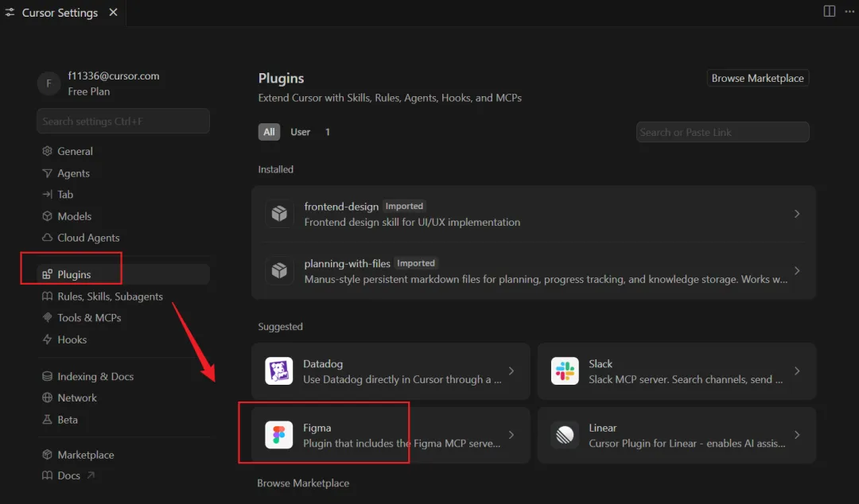859x504 pixels.
Task: Click the Datadog logo icon
Action: click(279, 371)
